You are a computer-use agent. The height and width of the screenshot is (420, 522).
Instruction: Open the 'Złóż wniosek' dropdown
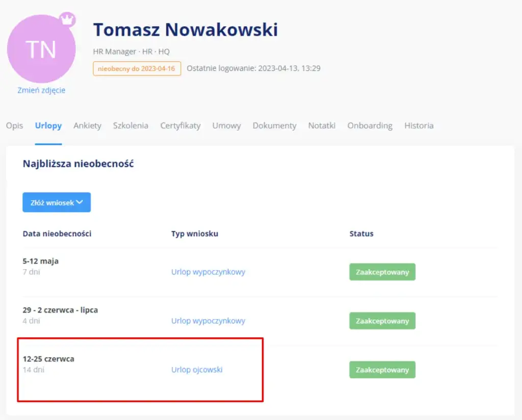point(56,202)
